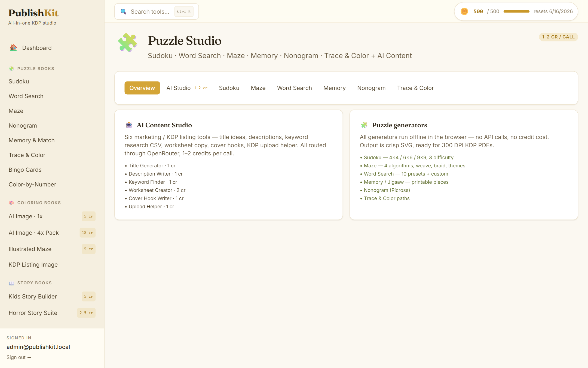The image size is (588, 368).
Task: Click Sign out link
Action: 19,357
